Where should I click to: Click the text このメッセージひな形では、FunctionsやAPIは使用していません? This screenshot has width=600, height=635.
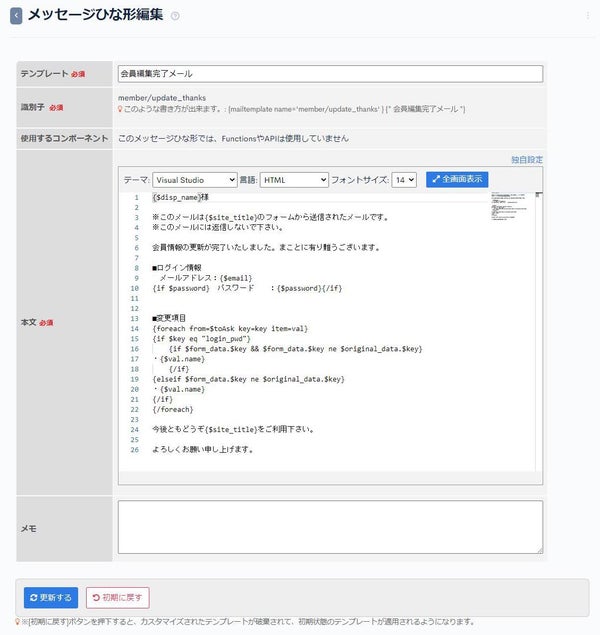click(x=233, y=139)
